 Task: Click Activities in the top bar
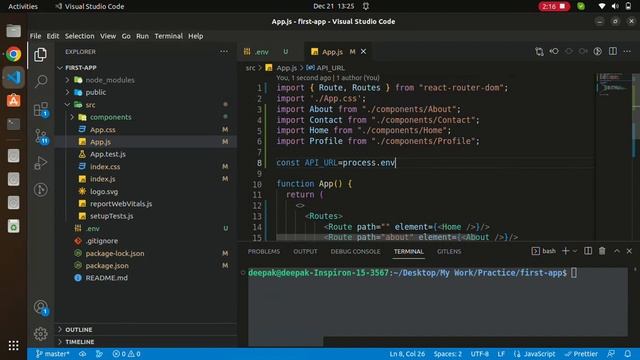click(x=23, y=6)
